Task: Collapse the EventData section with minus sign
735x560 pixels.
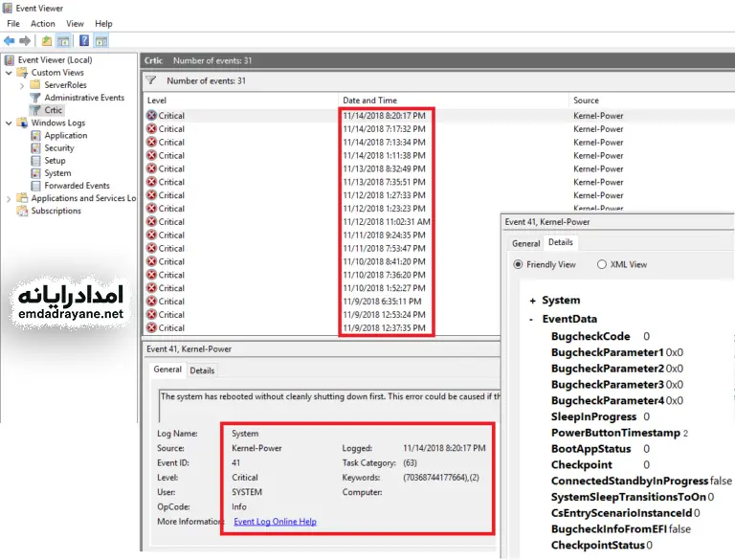Action: pyautogui.click(x=531, y=320)
